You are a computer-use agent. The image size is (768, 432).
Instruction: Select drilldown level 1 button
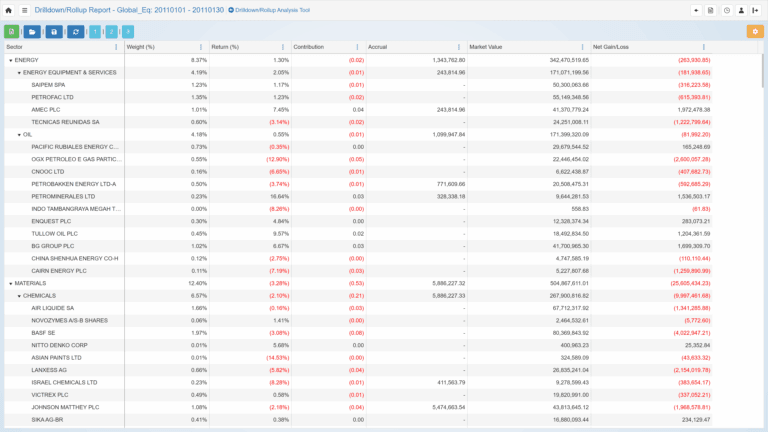(95, 32)
